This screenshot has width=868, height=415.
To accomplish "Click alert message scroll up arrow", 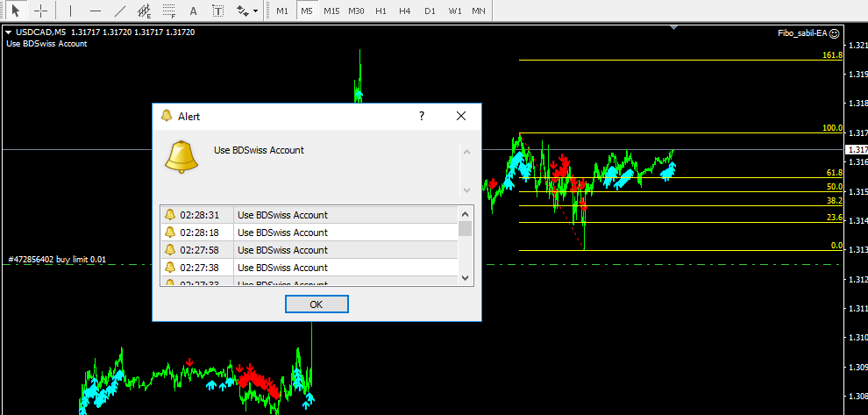I will 466,152.
